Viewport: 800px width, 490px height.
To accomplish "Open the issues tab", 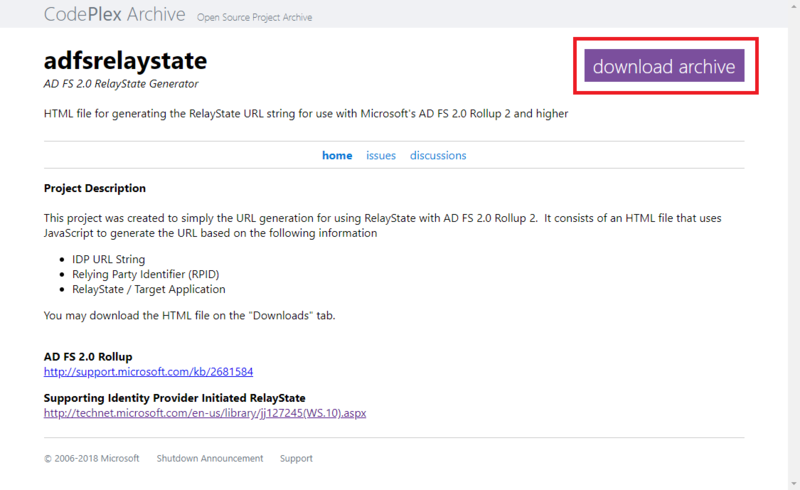I will pyautogui.click(x=381, y=155).
